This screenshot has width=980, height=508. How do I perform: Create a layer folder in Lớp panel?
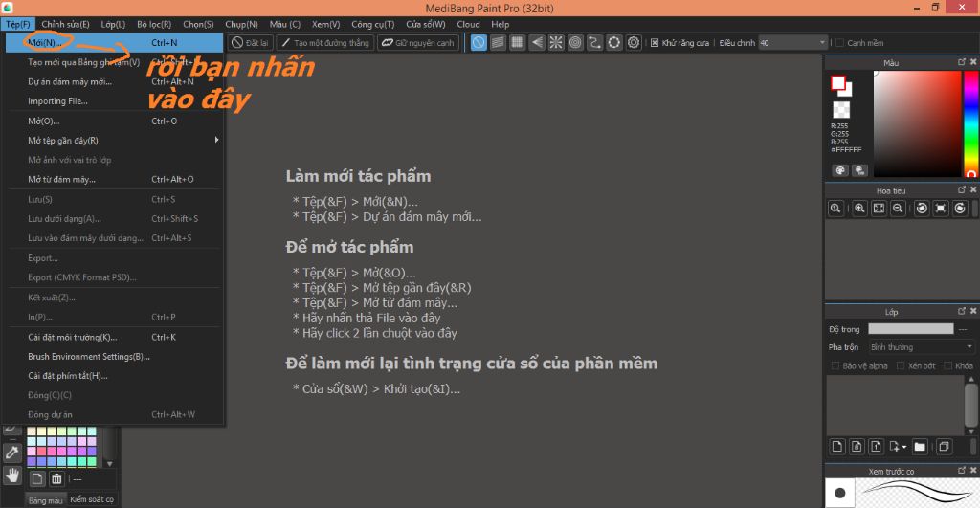[920, 446]
